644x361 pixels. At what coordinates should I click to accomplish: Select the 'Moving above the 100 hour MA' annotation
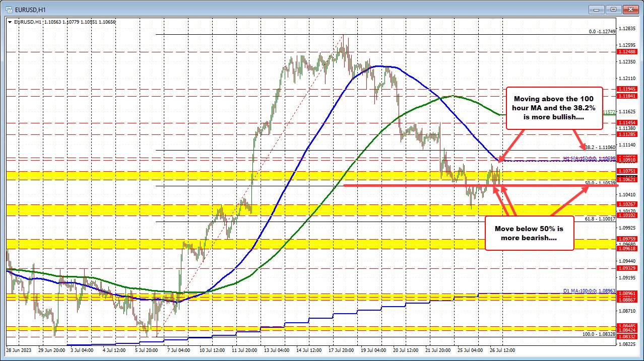click(553, 108)
